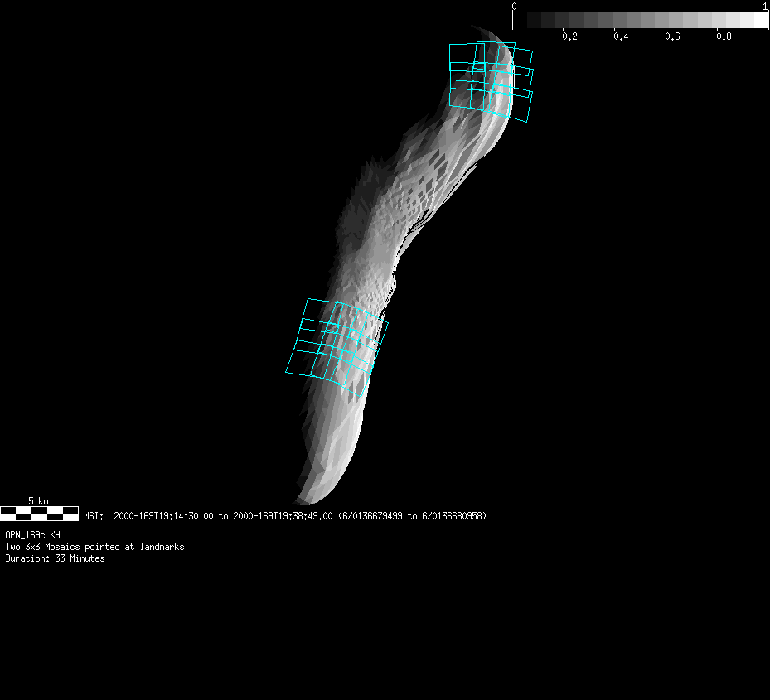Click the '5 km' scale label

point(38,501)
